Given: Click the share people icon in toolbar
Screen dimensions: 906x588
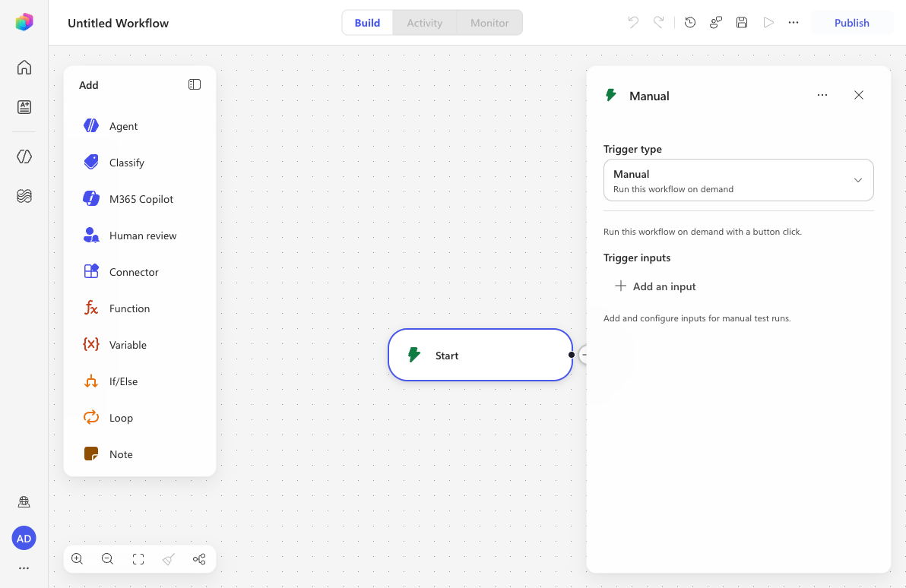Looking at the screenshot, I should 716,23.
